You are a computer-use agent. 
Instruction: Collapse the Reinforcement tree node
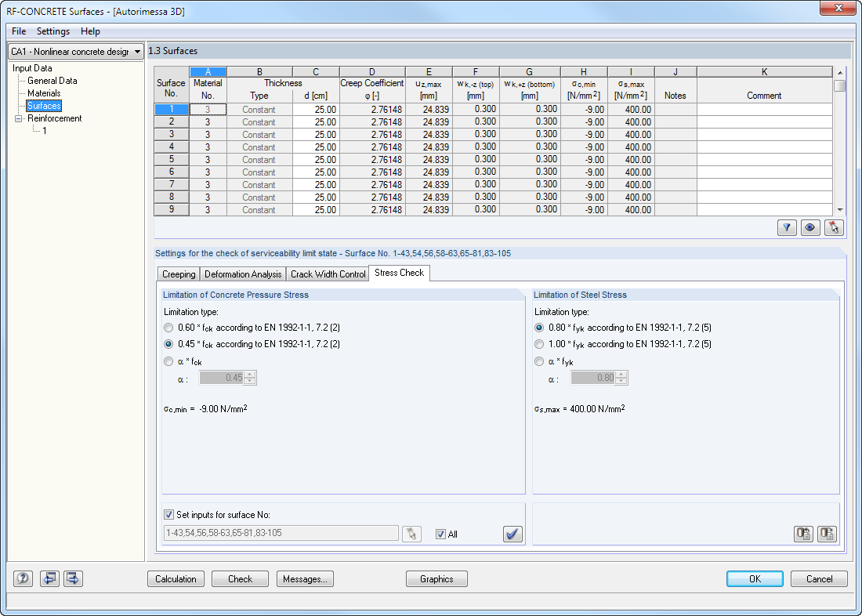pos(18,118)
